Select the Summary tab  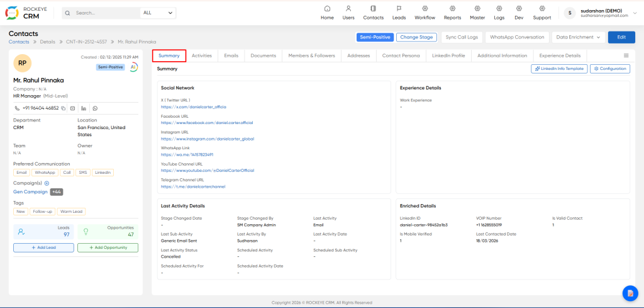point(169,55)
